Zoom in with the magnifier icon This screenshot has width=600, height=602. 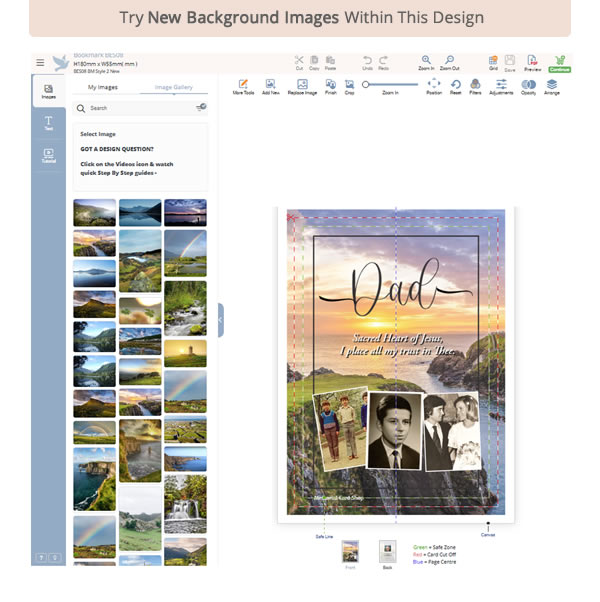(x=426, y=60)
